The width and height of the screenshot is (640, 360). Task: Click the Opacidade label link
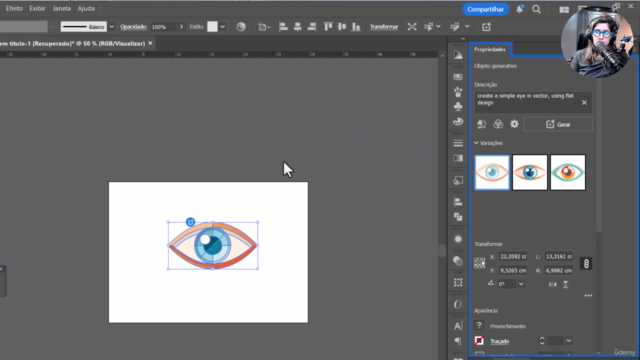click(133, 27)
